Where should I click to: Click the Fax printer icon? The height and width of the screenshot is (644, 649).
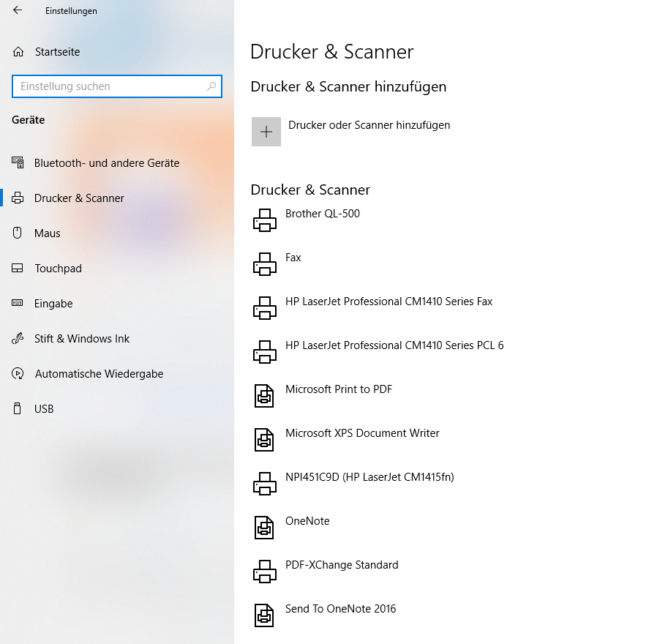(265, 264)
